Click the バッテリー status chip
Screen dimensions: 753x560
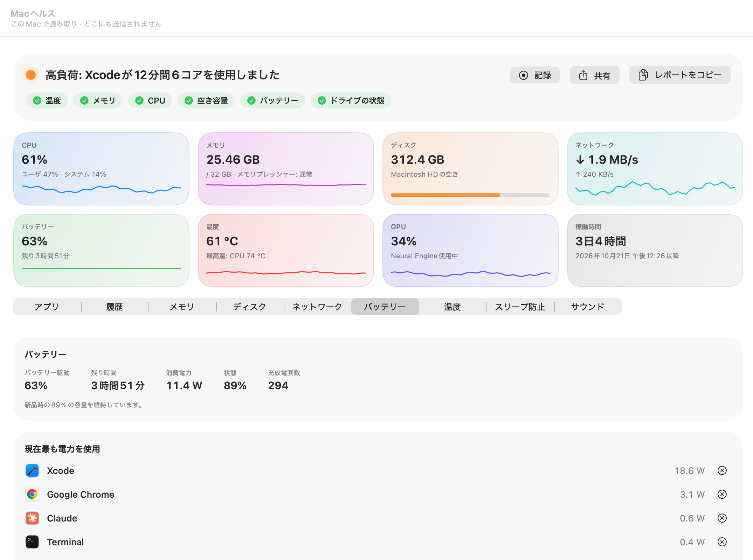[272, 101]
